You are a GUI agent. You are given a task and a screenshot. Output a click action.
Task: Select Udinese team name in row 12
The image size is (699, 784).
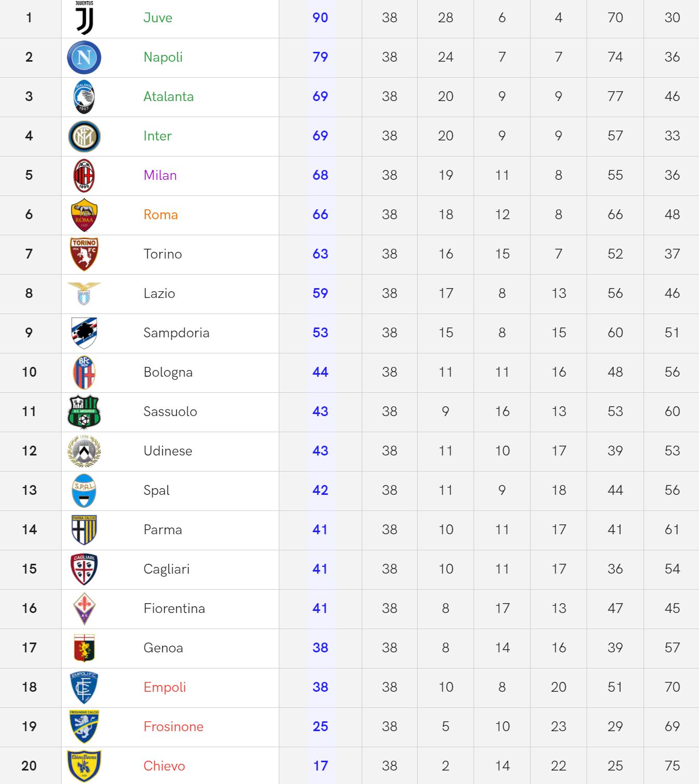[168, 451]
